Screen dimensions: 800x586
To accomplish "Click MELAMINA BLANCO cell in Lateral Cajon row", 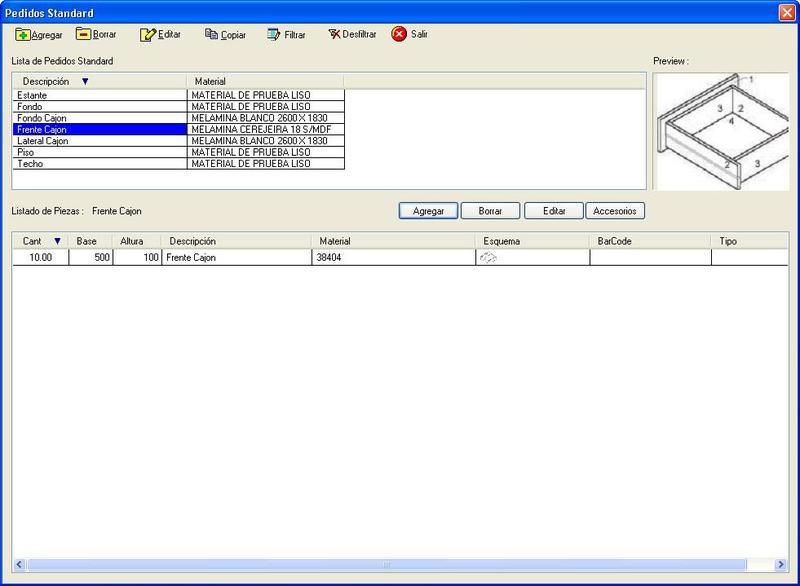I will (x=266, y=141).
